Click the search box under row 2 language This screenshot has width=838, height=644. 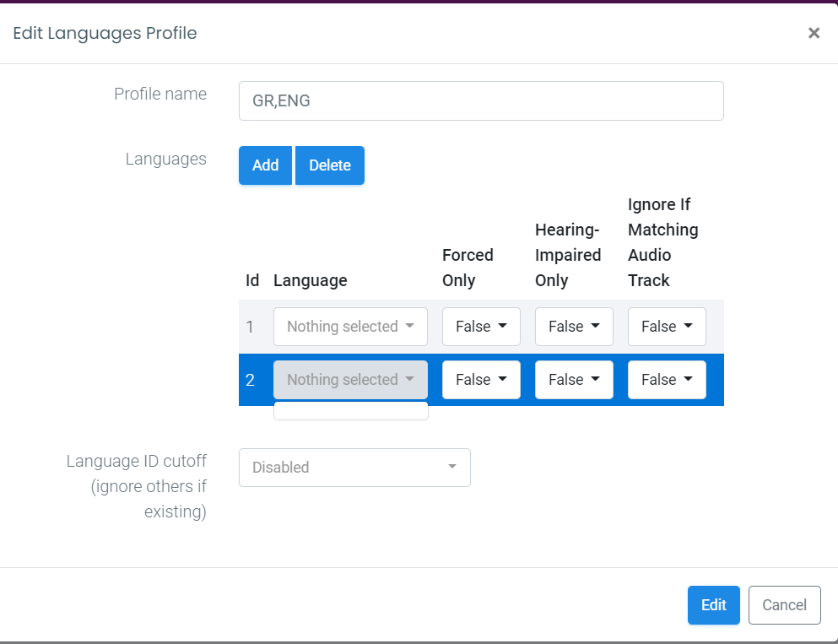tap(350, 411)
